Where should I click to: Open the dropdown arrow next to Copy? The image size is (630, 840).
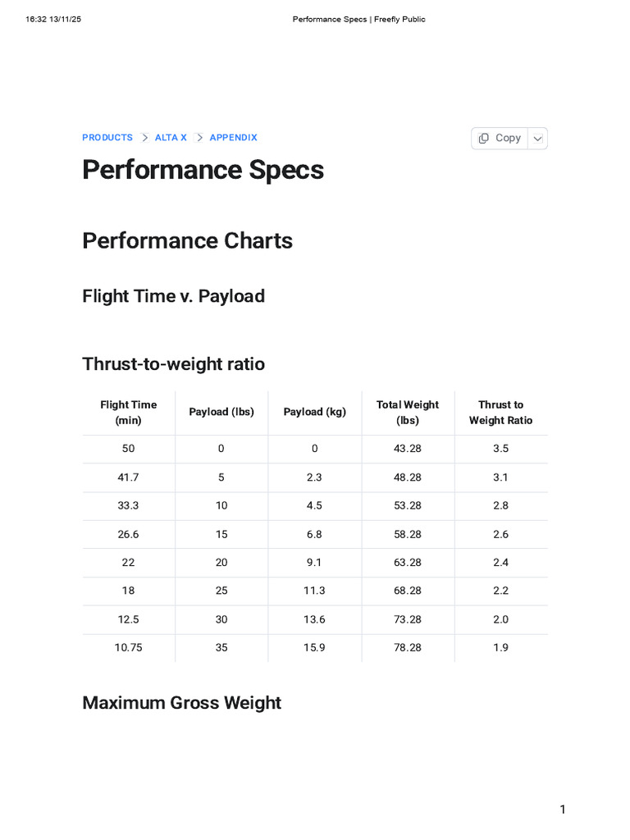pyautogui.click(x=538, y=138)
